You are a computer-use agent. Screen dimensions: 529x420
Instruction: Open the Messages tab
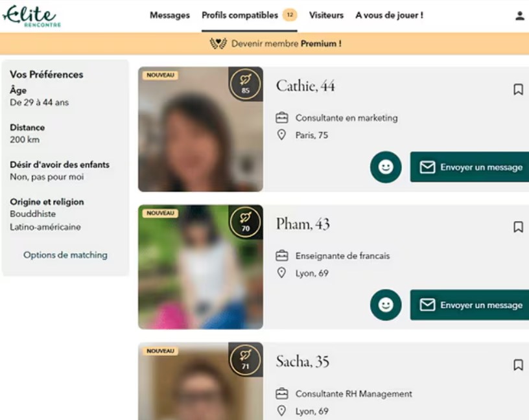coord(170,16)
